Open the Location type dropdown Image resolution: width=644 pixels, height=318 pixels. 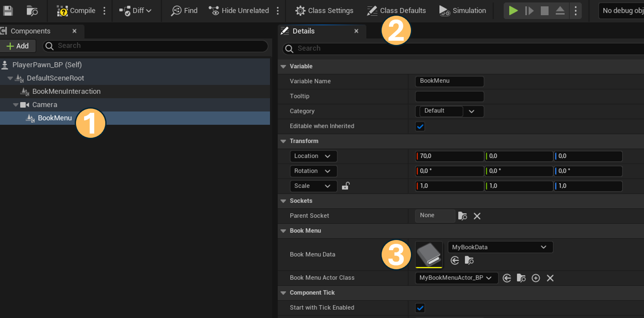click(313, 156)
